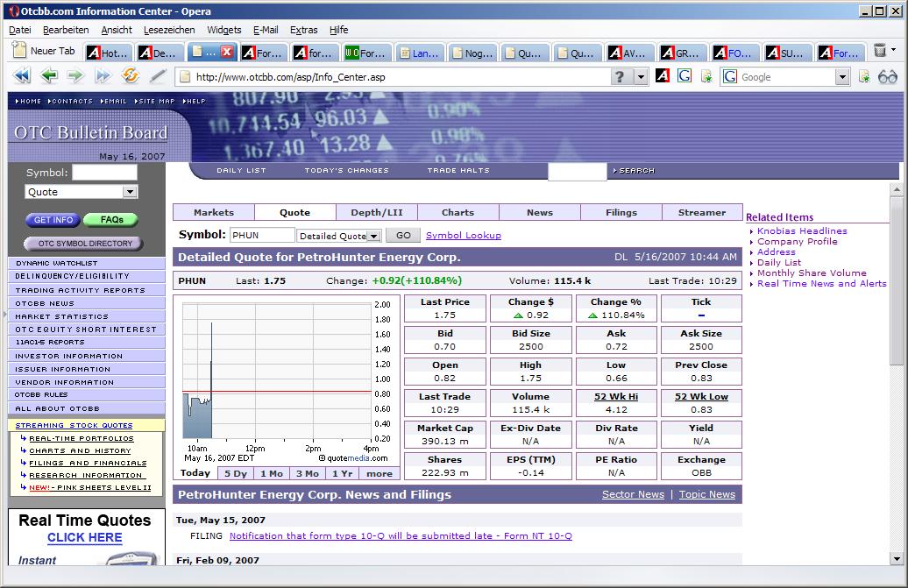Viewport: 908px width, 588px height.
Task: Click the glasses zoom icon
Action: tap(889, 76)
